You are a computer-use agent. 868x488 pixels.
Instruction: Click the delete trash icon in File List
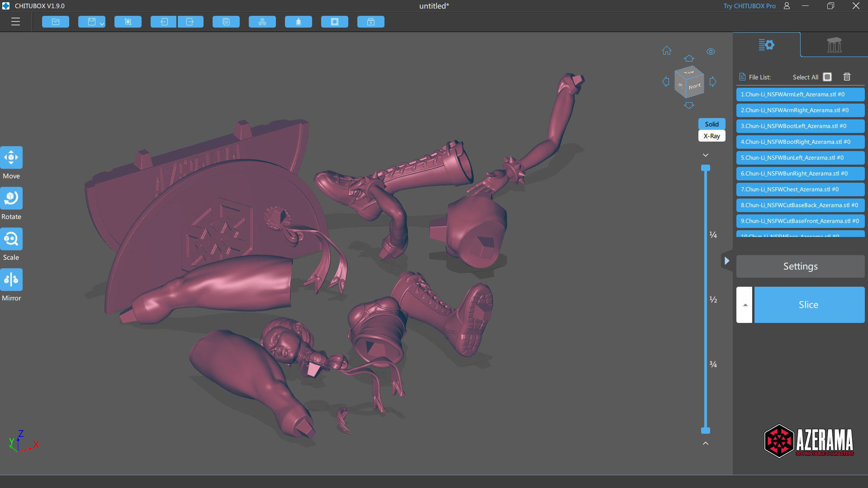click(x=847, y=77)
